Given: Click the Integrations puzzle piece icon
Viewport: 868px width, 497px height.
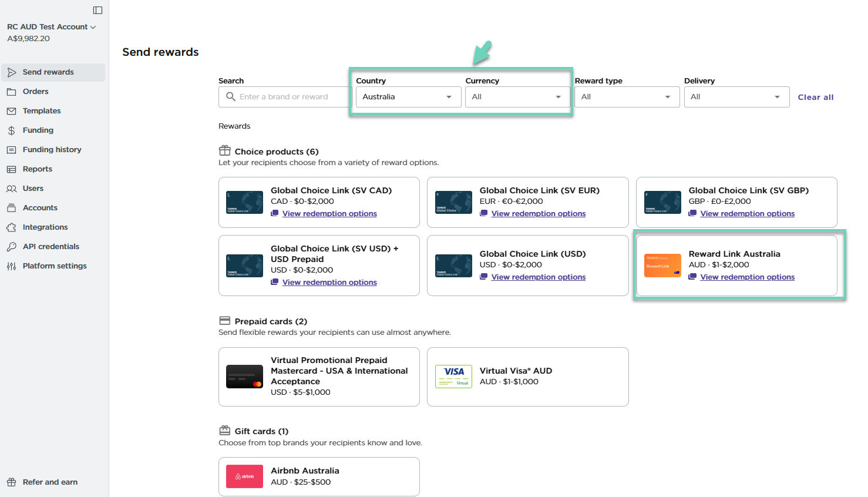Looking at the screenshot, I should pos(12,227).
